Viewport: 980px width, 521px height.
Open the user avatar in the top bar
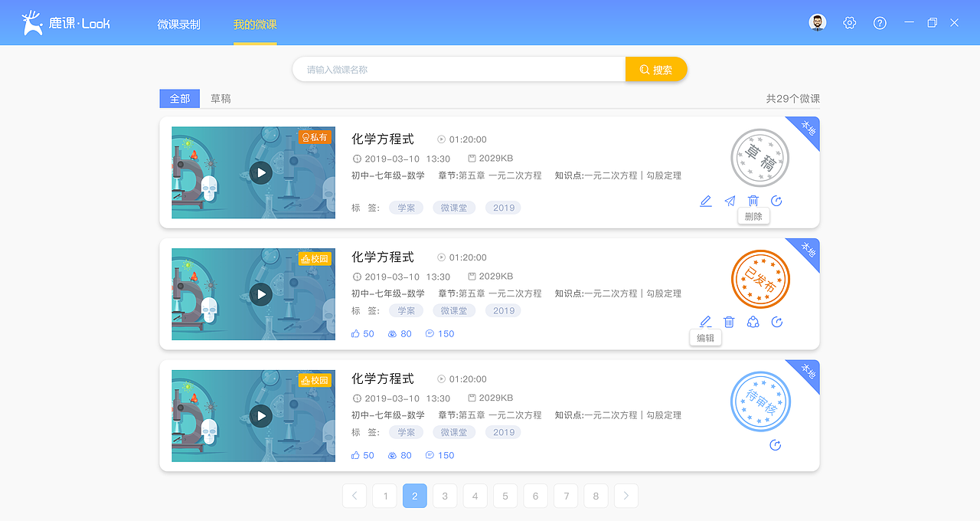[817, 22]
